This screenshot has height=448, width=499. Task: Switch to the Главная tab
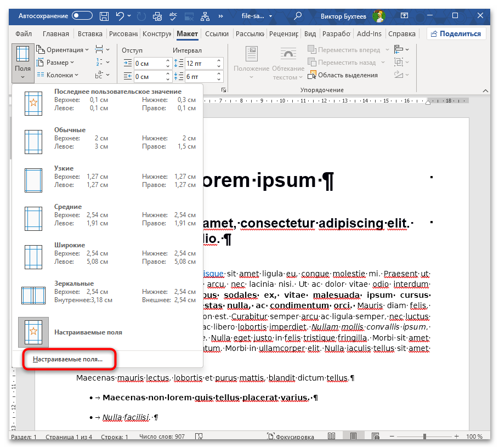pyautogui.click(x=56, y=34)
